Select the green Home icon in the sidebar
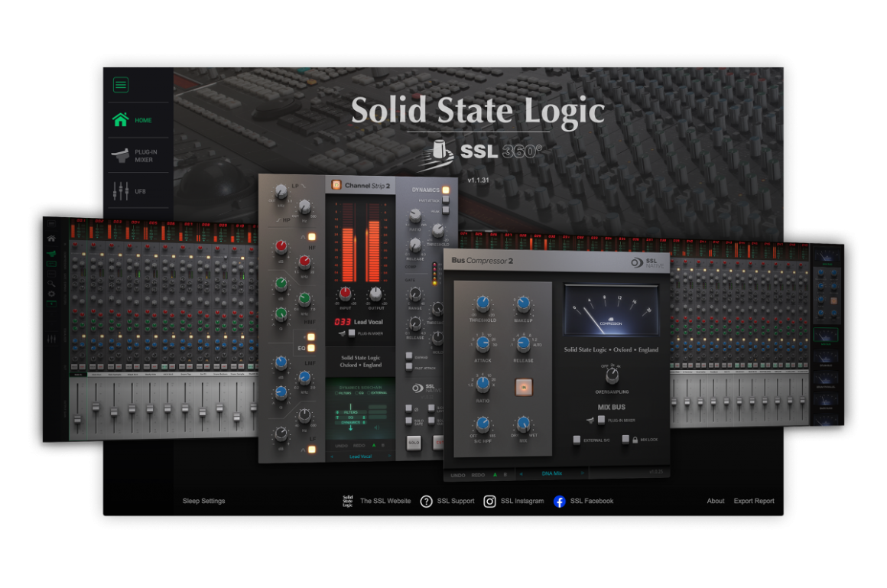The height and width of the screenshot is (588, 887). pos(121,120)
